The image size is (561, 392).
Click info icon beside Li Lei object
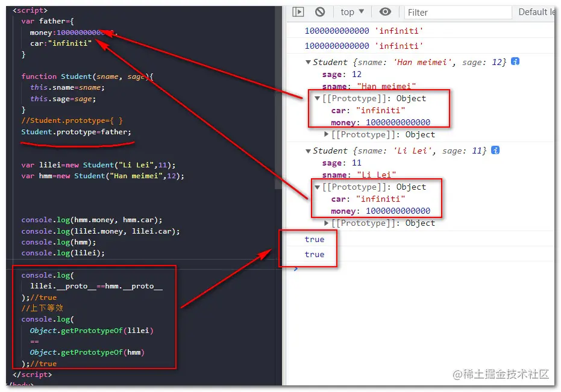tap(495, 150)
